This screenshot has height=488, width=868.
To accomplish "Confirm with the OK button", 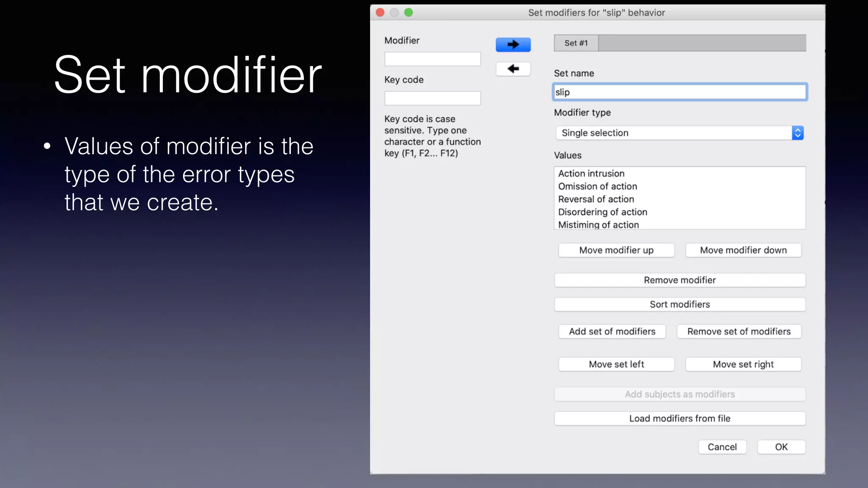I will [781, 447].
